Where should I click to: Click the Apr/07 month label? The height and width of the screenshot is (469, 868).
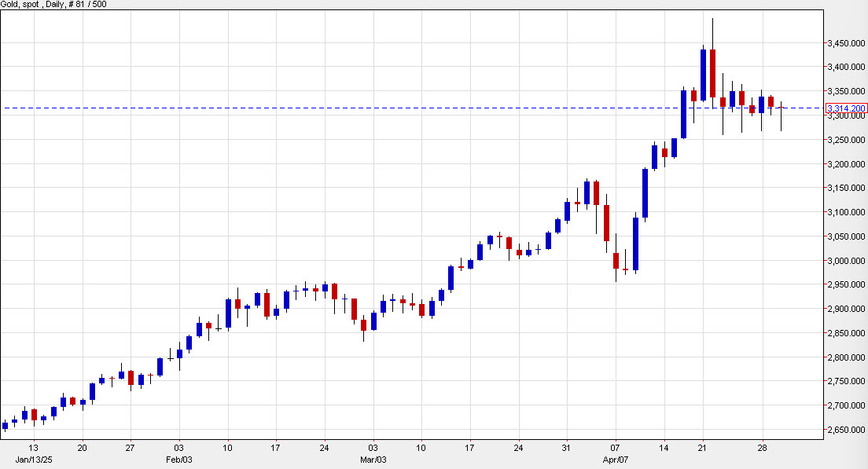coord(616,460)
